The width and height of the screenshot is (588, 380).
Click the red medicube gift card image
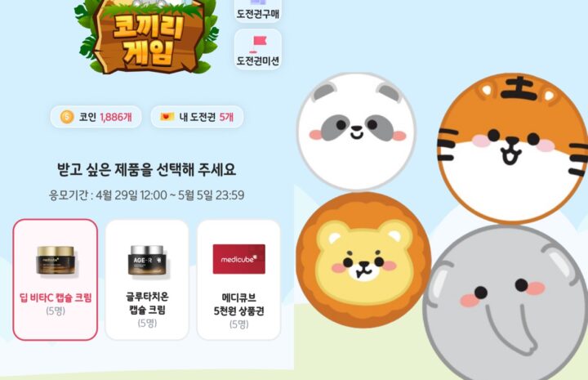coord(238,259)
